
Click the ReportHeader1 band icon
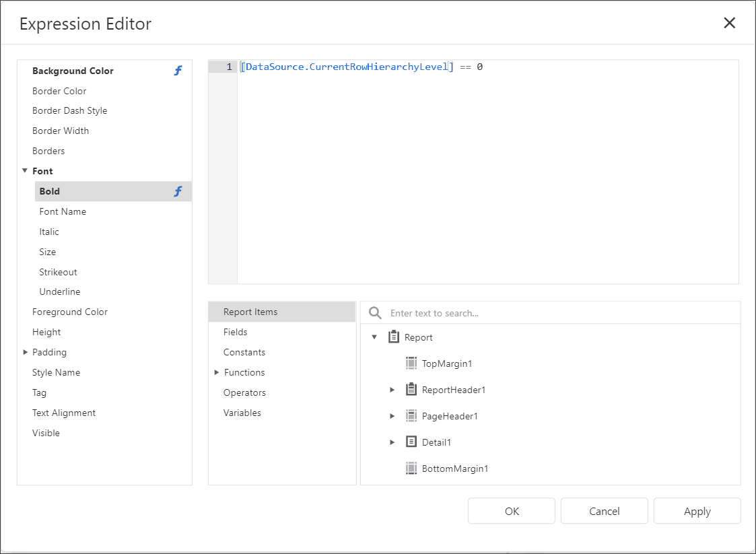pos(411,389)
